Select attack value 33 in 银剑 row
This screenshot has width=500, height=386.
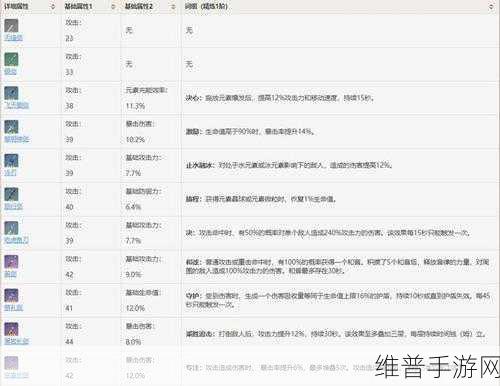(x=69, y=72)
